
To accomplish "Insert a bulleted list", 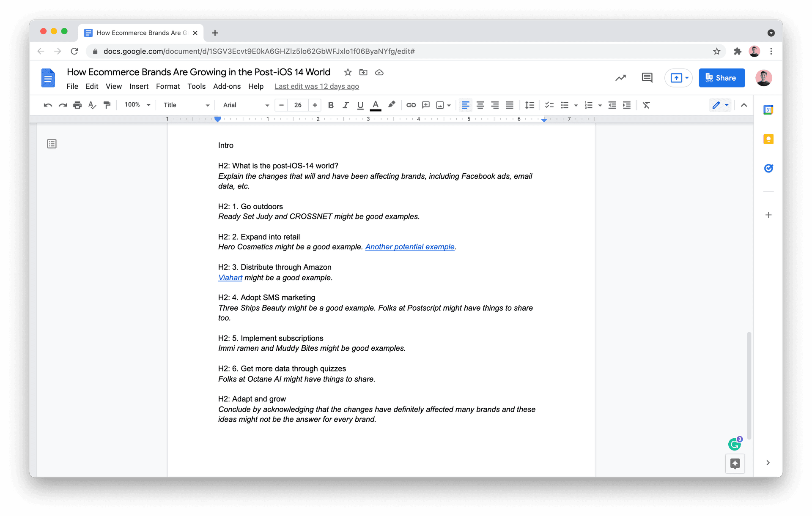I will 565,105.
